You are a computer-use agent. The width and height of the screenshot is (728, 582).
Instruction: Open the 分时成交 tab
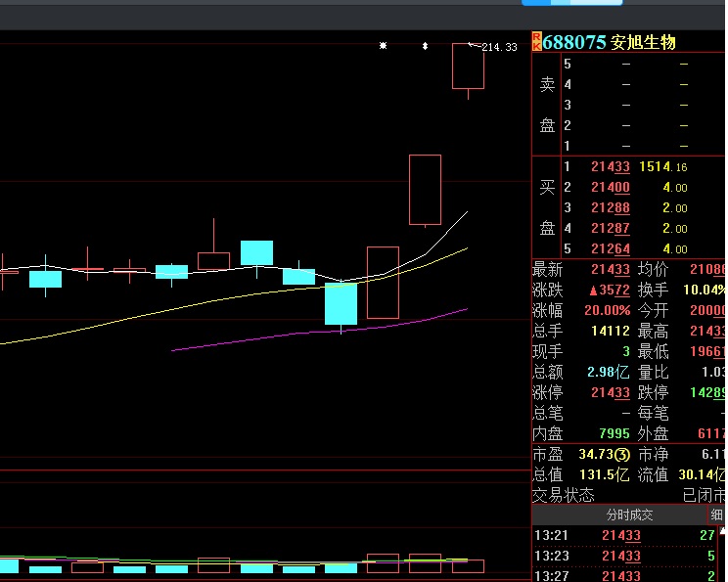point(628,515)
